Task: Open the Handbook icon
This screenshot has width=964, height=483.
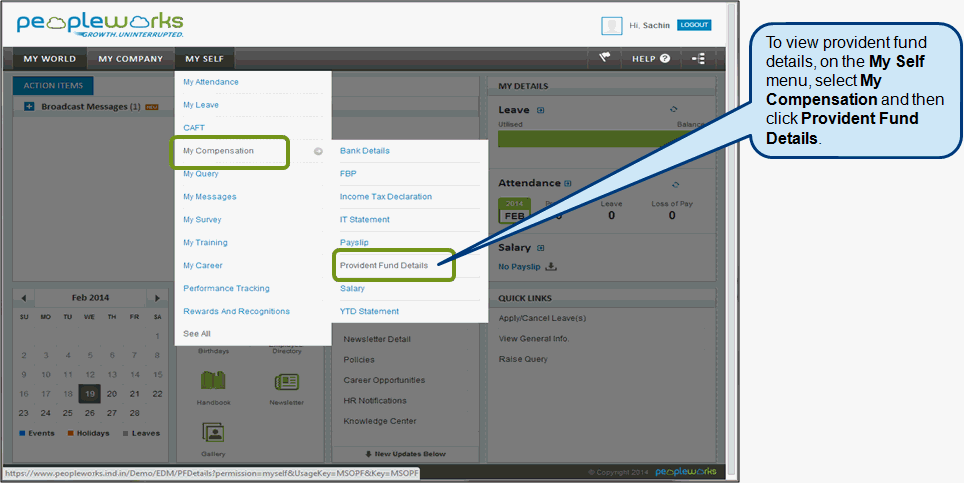Action: click(x=213, y=382)
